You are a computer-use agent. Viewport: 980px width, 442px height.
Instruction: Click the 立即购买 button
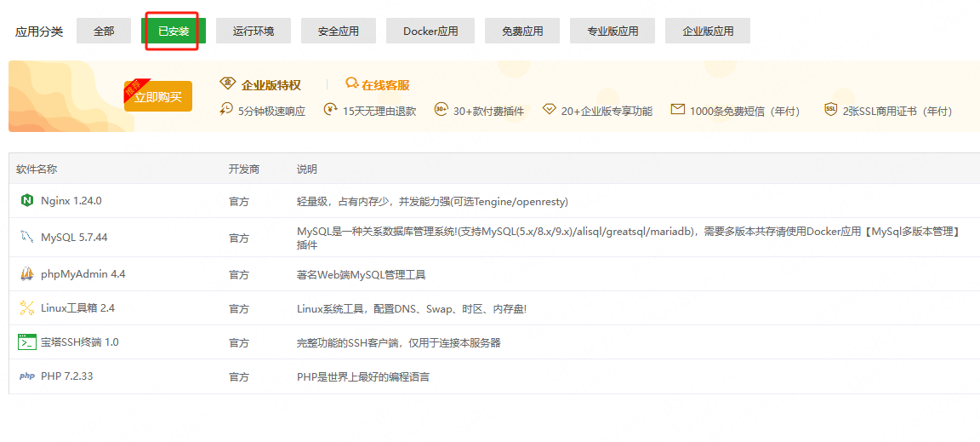click(x=158, y=96)
